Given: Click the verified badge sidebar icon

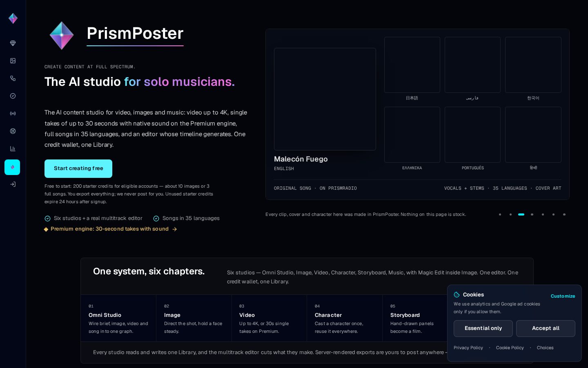Looking at the screenshot, I should pyautogui.click(x=13, y=96).
